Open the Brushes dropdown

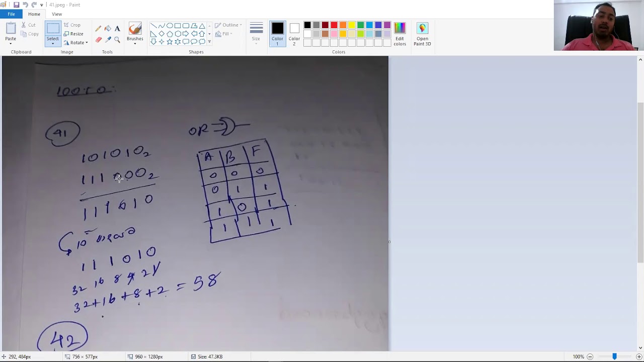(135, 34)
